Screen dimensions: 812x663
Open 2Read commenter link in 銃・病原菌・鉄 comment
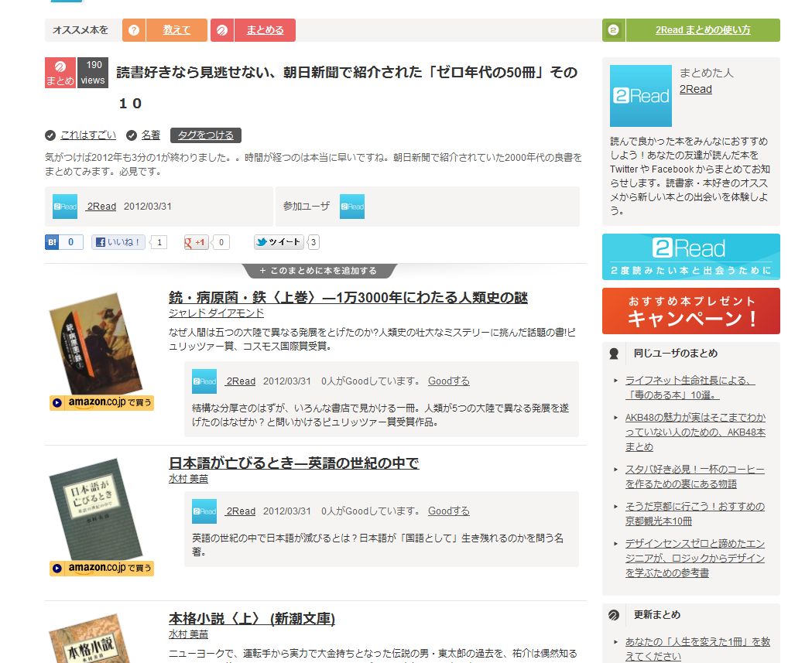pyautogui.click(x=241, y=381)
